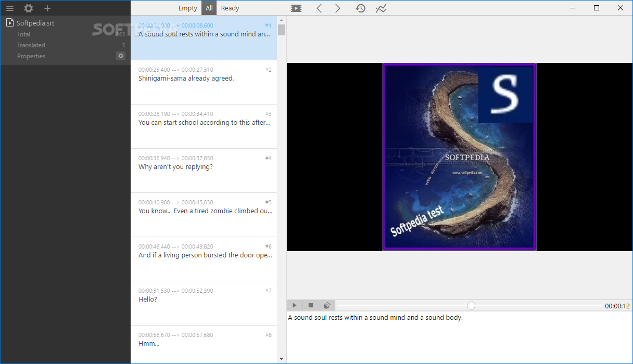633x364 pixels.
Task: Click the video seek slider handle
Action: pyautogui.click(x=471, y=306)
